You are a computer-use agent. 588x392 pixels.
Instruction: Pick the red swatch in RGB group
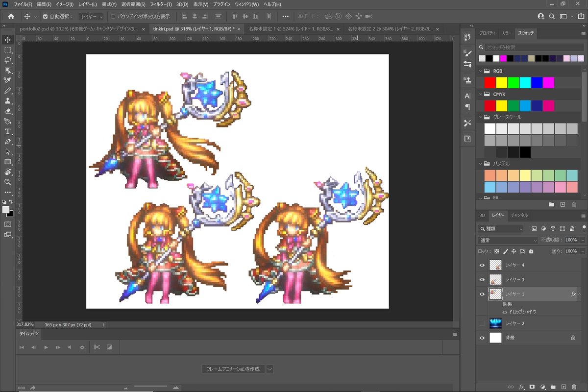(490, 82)
